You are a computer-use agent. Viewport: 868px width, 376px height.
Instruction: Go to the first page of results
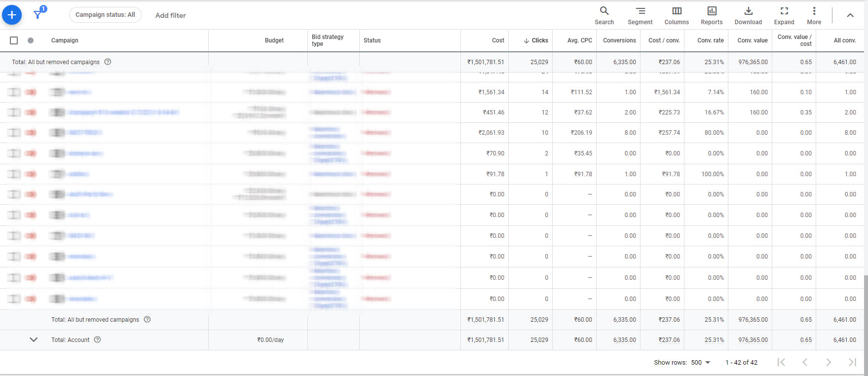781,362
